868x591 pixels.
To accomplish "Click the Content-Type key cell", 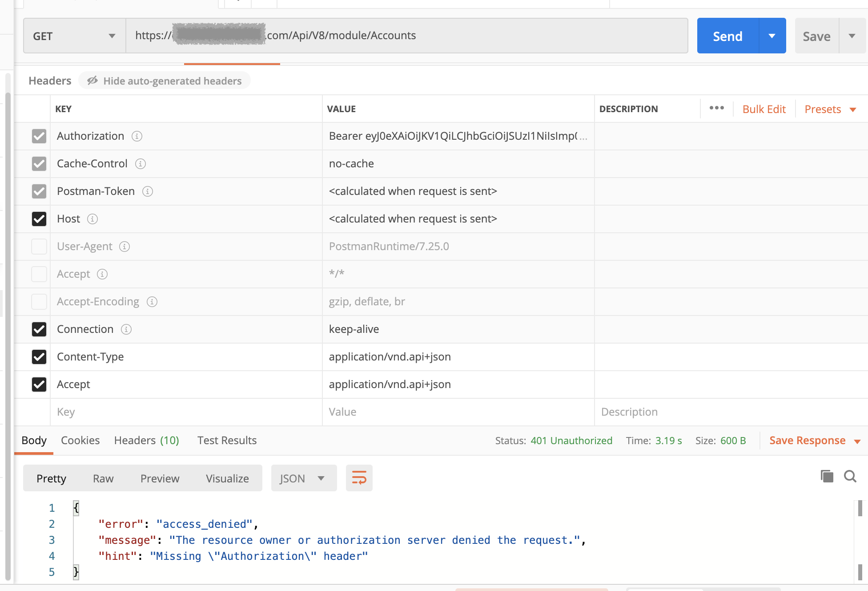I will point(186,357).
